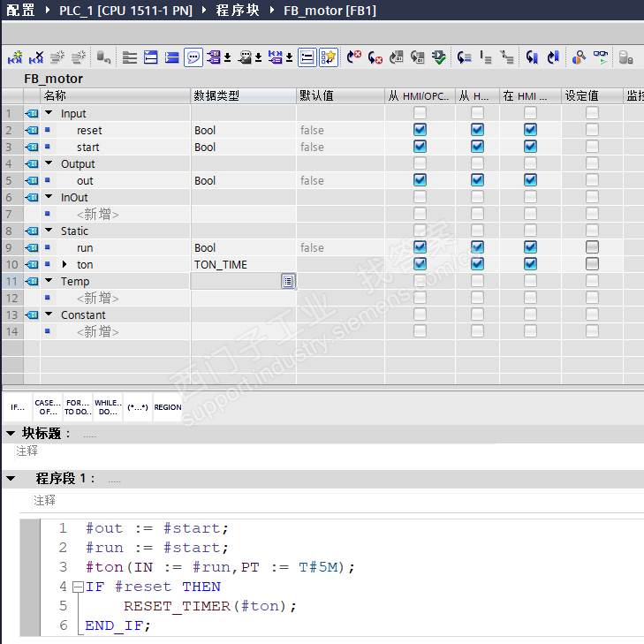Go to previous error arrow icon
The width and height of the screenshot is (644, 644).
(x=353, y=57)
